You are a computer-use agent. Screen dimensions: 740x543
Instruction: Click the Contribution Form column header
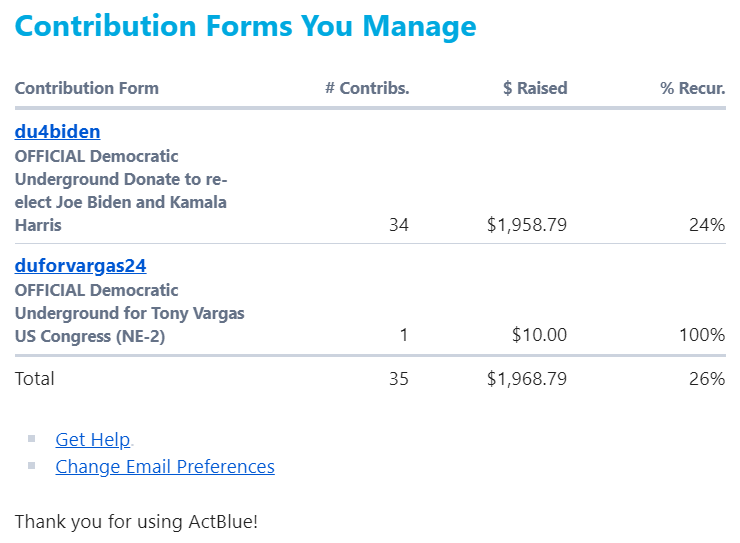(x=87, y=88)
